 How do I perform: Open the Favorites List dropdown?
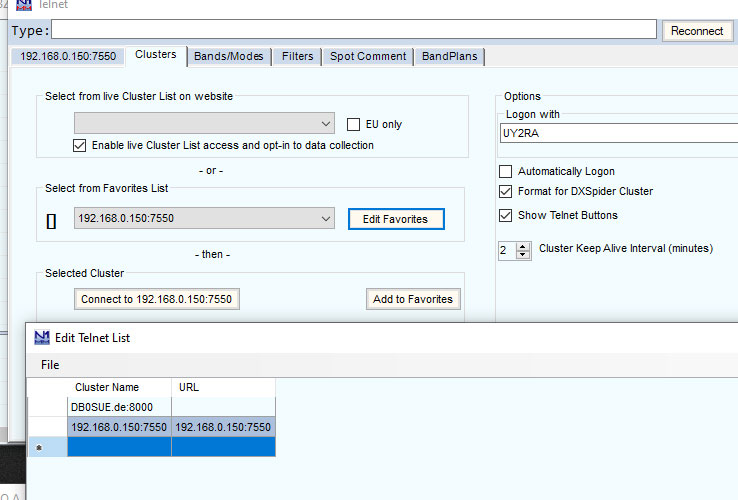(204, 218)
